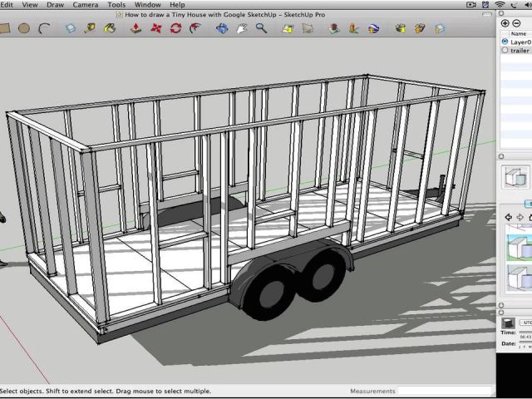
Task: Activate the Move tool
Action: coord(155,28)
